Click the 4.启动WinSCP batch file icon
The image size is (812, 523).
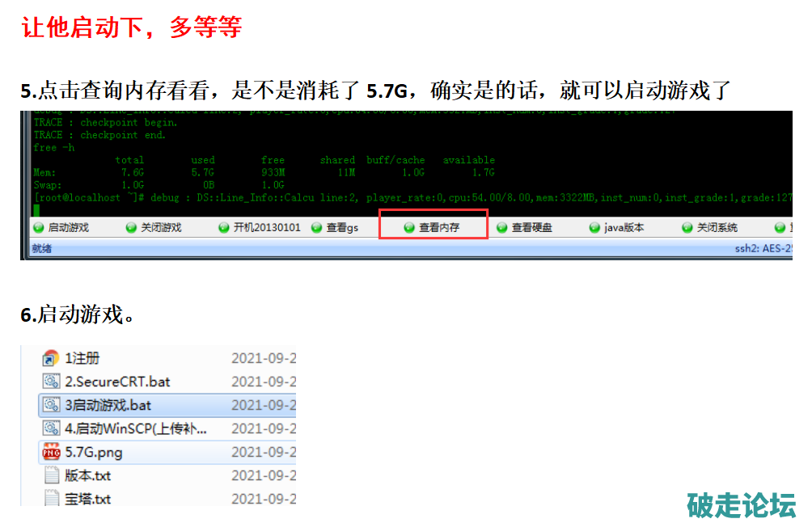(51, 428)
